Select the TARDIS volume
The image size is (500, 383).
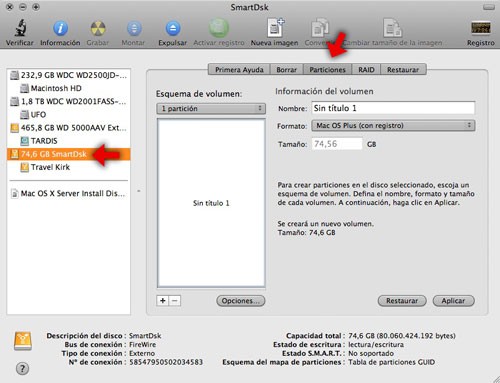click(69, 141)
